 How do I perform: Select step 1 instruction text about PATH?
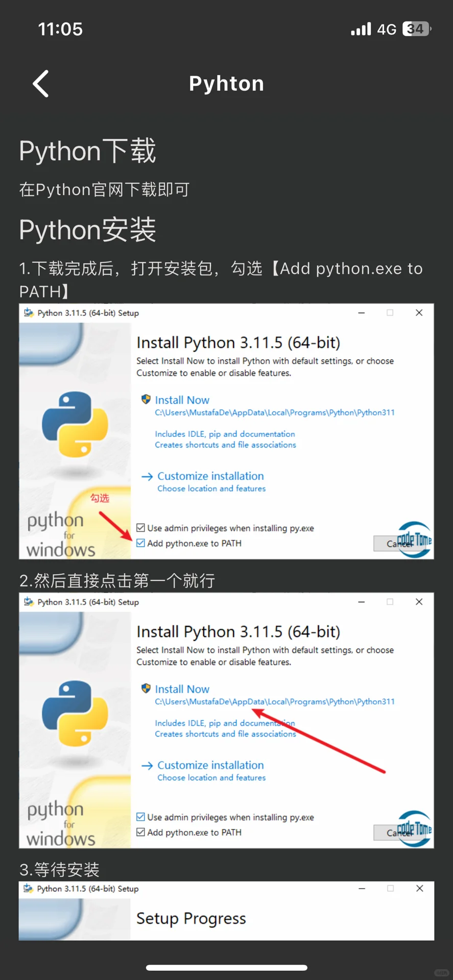[221, 280]
